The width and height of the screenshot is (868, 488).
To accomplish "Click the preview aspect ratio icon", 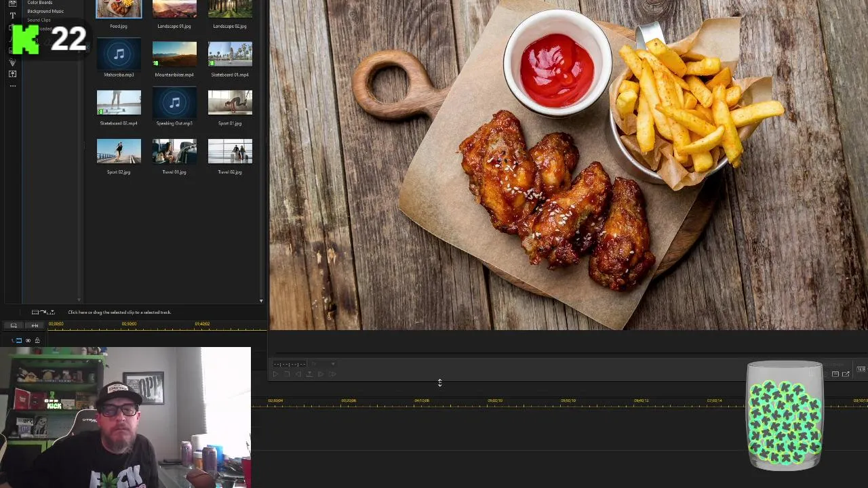I will pyautogui.click(x=861, y=369).
